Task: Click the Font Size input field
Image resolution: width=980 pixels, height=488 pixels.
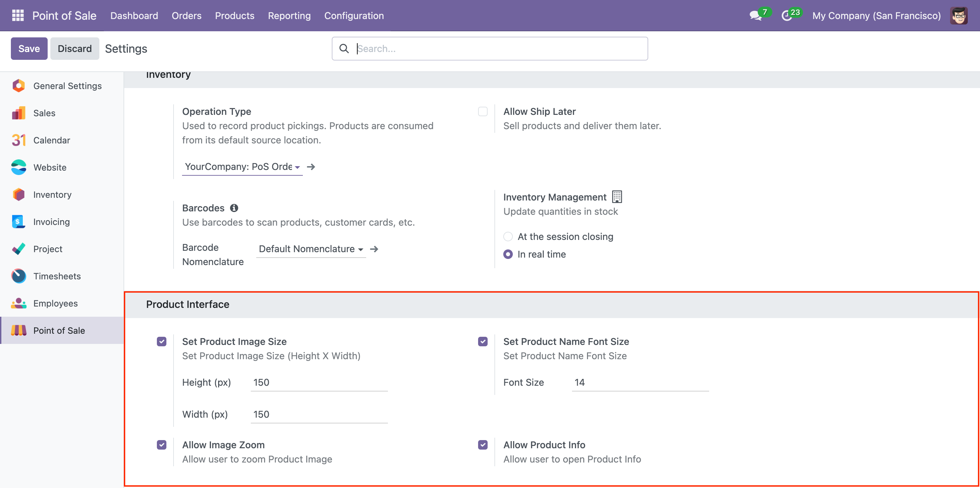Action: pos(640,382)
